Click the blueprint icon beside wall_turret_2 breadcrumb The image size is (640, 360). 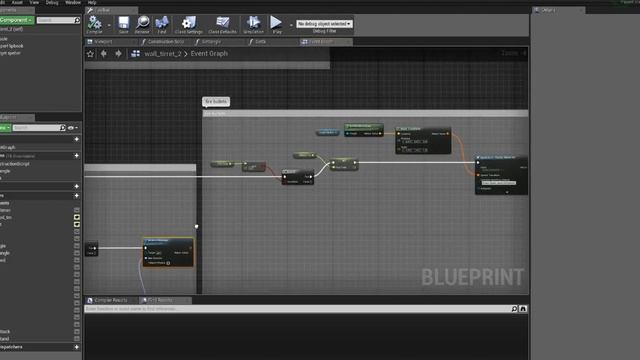pos(136,53)
